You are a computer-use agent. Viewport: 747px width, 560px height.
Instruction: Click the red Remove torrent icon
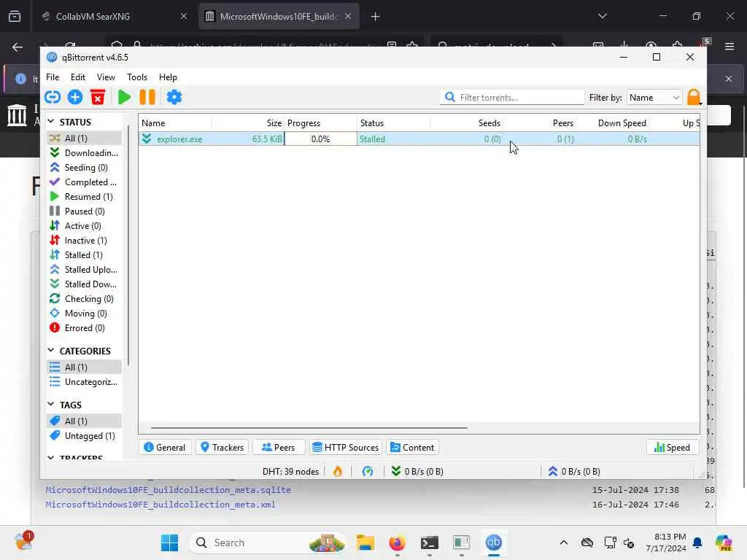point(98,97)
